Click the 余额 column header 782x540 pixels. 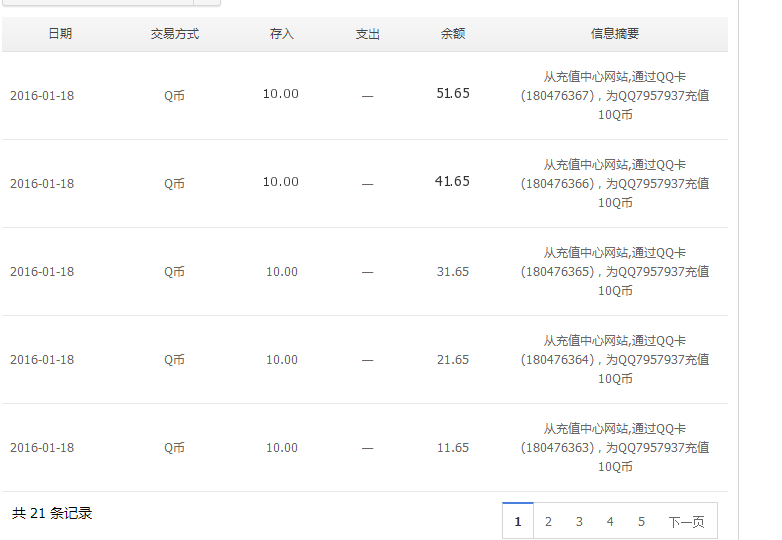pyautogui.click(x=453, y=33)
